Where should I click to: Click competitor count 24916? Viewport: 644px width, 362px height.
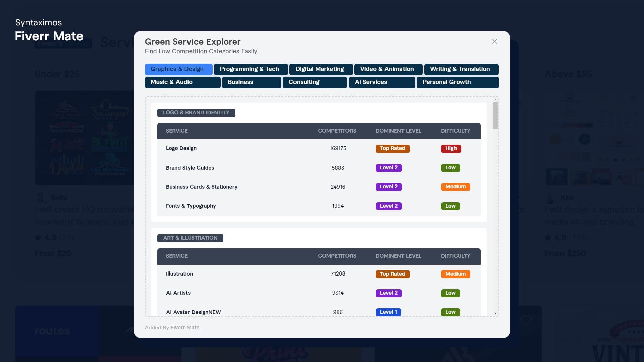[338, 187]
